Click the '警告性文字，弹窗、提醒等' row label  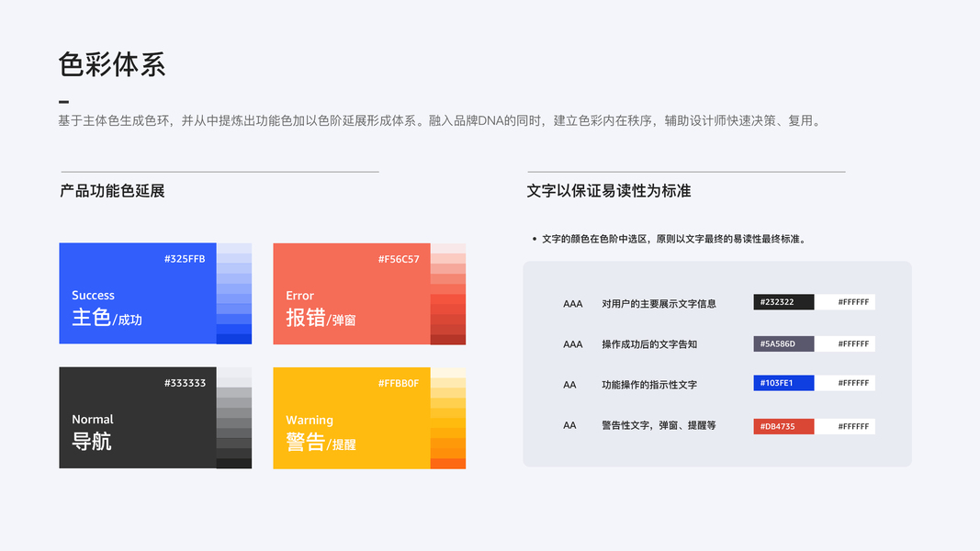pos(659,425)
